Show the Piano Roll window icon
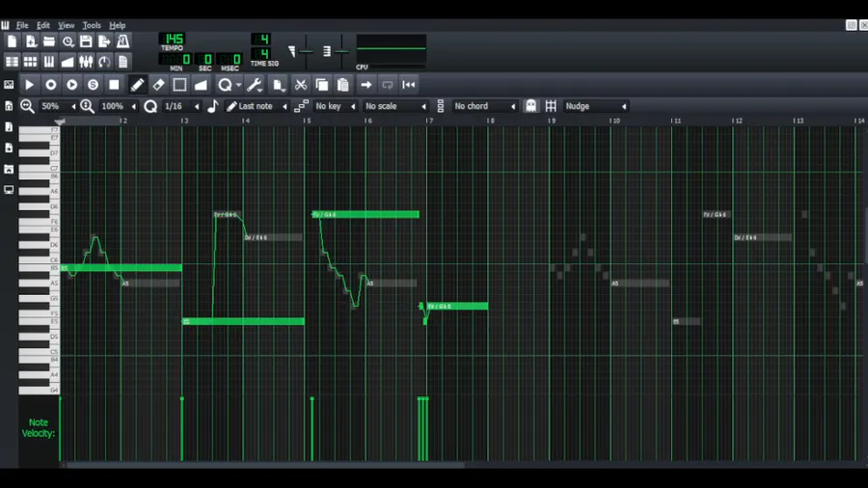Image resolution: width=868 pixels, height=488 pixels. (49, 62)
